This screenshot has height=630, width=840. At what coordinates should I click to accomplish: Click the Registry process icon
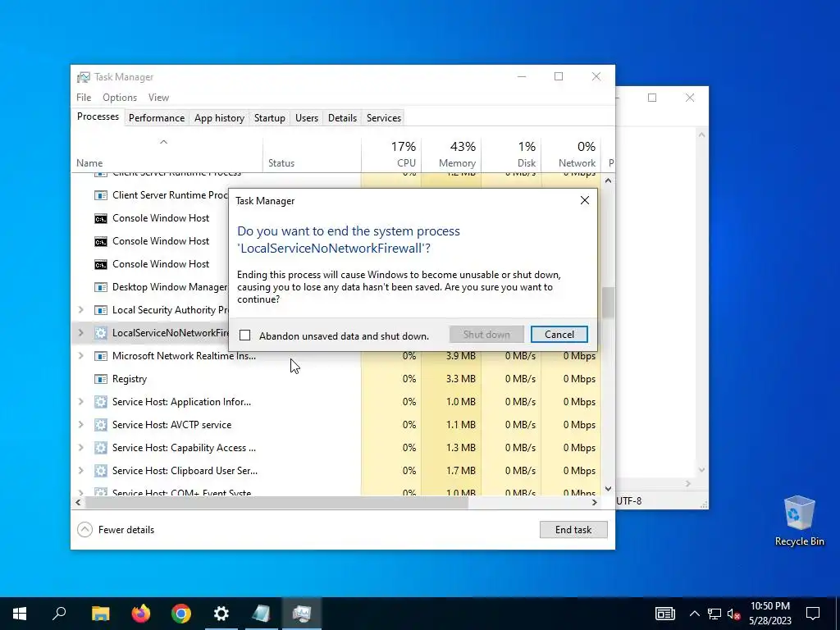pyautogui.click(x=101, y=379)
